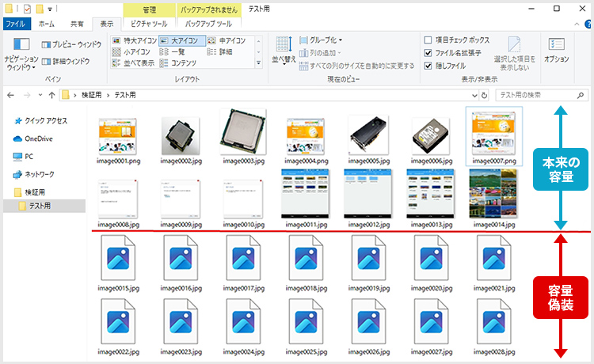Select image0028.jpg file icon
This screenshot has width=594, height=364.
[493, 321]
